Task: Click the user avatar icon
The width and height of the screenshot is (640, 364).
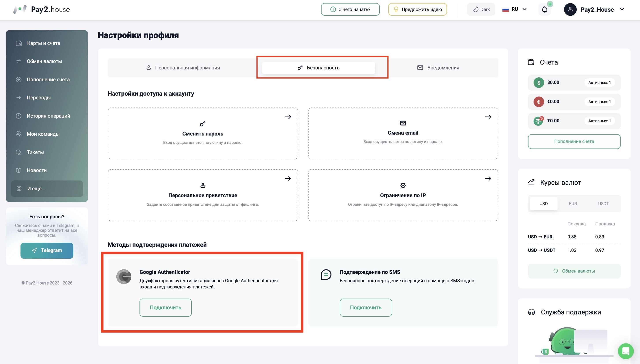Action: click(x=570, y=9)
